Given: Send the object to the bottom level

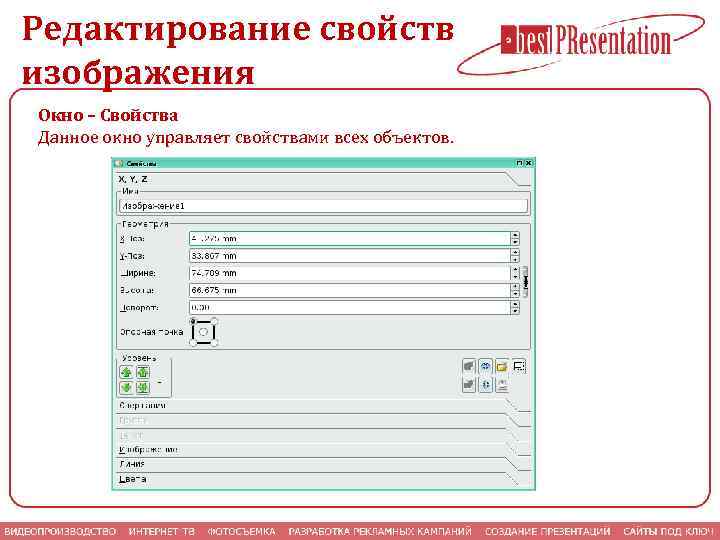Looking at the screenshot, I should [x=143, y=387].
